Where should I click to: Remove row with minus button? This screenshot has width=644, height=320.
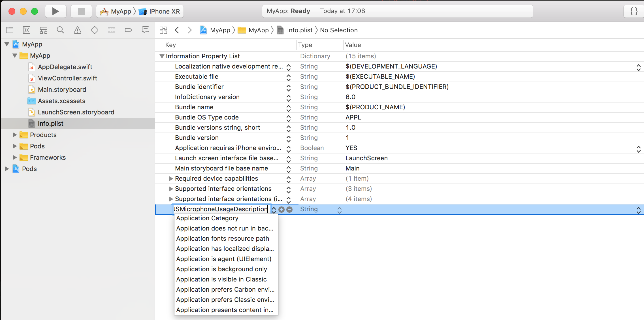289,209
